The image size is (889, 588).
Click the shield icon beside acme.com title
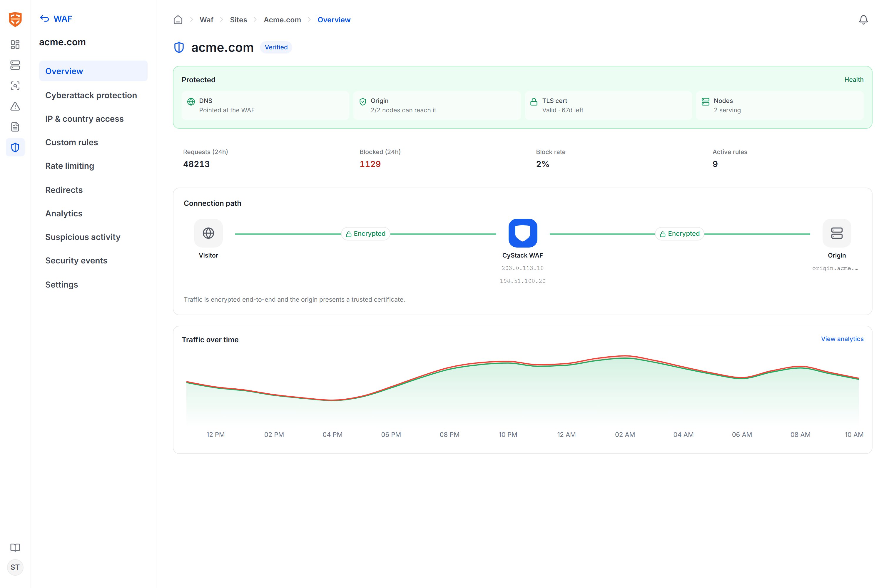[x=179, y=47]
